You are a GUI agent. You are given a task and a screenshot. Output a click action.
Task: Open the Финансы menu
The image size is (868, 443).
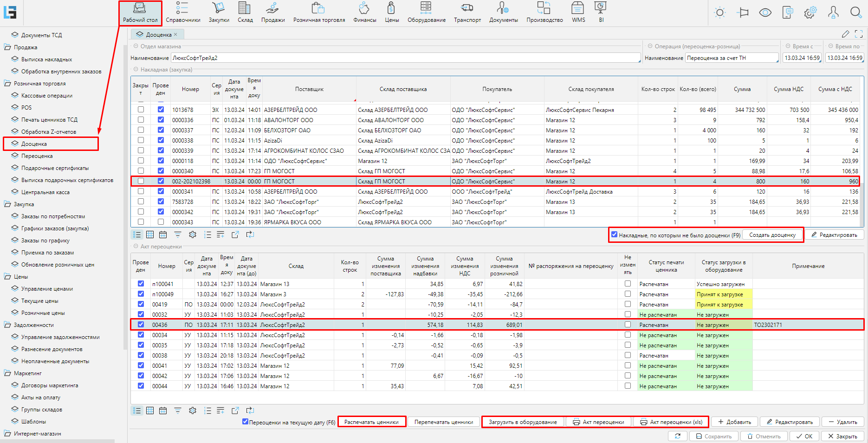click(x=364, y=13)
